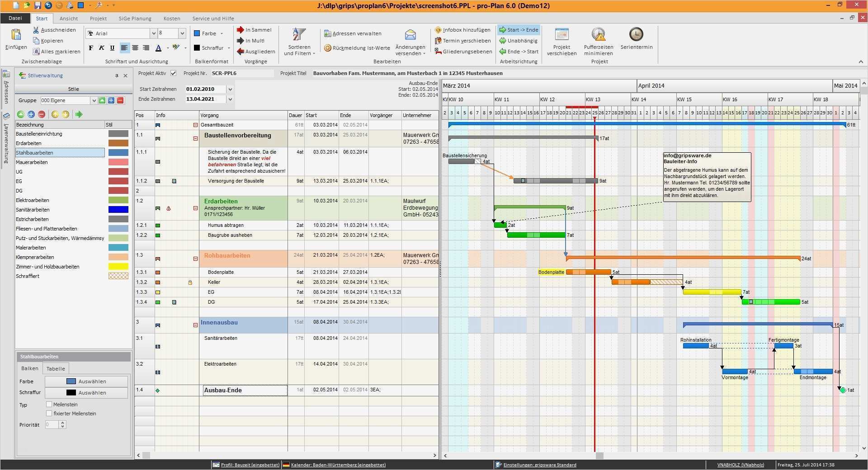Viewport: 868px width, 470px height.
Task: Toggle underline (U) formatting
Action: pos(113,47)
